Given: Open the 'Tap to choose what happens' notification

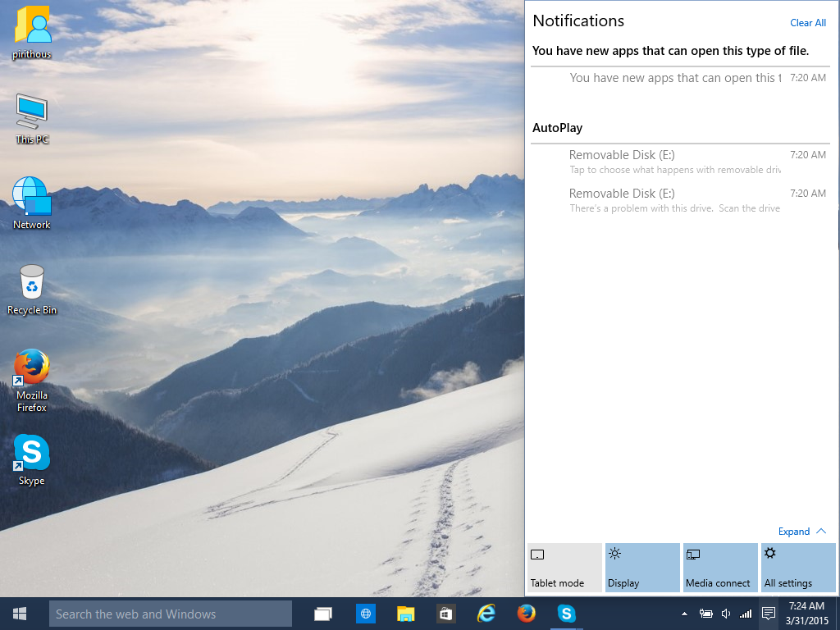Looking at the screenshot, I should coord(680,162).
